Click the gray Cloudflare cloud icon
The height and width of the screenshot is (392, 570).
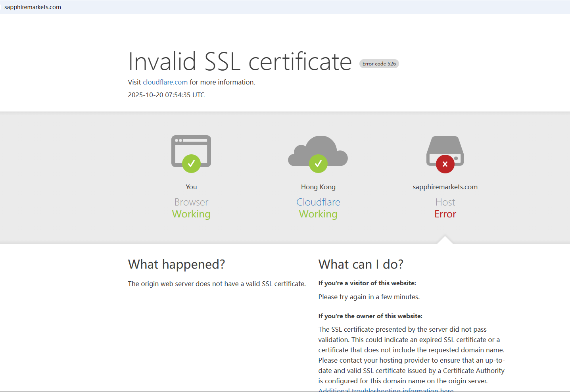(317, 149)
